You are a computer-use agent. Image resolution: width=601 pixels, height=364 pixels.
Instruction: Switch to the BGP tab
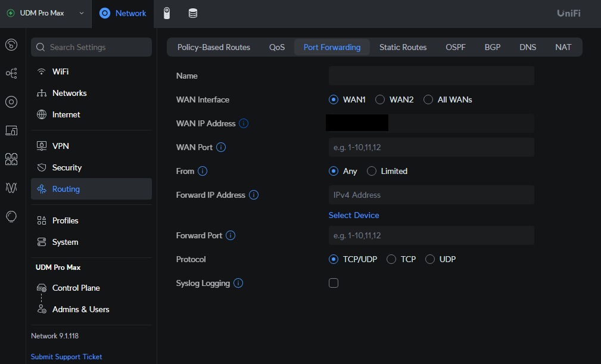[x=492, y=47]
